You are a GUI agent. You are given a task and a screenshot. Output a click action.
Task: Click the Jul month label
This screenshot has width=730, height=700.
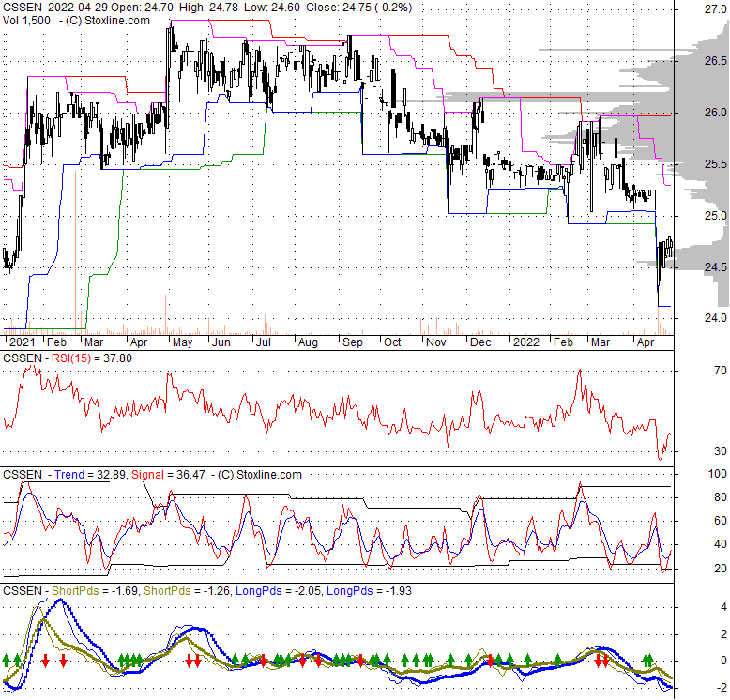[x=264, y=342]
